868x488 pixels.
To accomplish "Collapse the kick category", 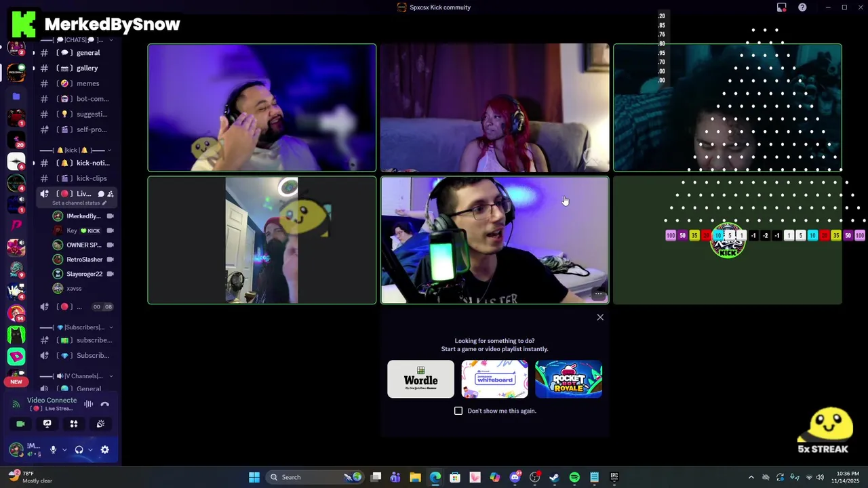I will coord(76,150).
